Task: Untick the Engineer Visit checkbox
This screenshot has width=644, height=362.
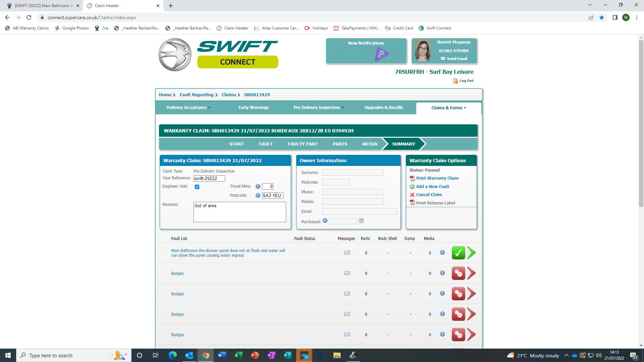Action: pos(197,187)
